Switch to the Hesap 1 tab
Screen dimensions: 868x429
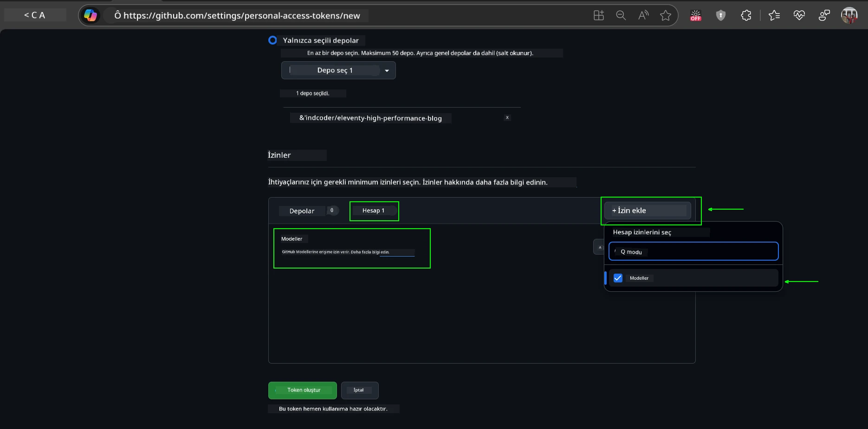pos(374,211)
